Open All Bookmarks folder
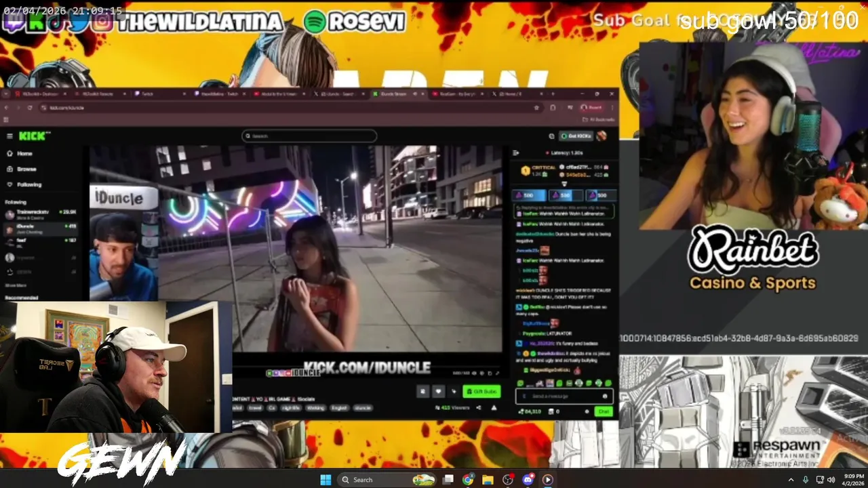 (599, 119)
